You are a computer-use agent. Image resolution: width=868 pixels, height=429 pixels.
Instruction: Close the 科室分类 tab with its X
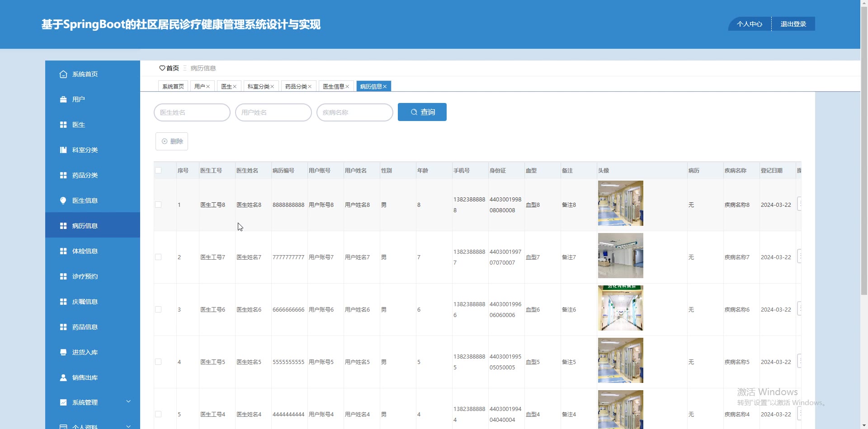click(x=272, y=87)
